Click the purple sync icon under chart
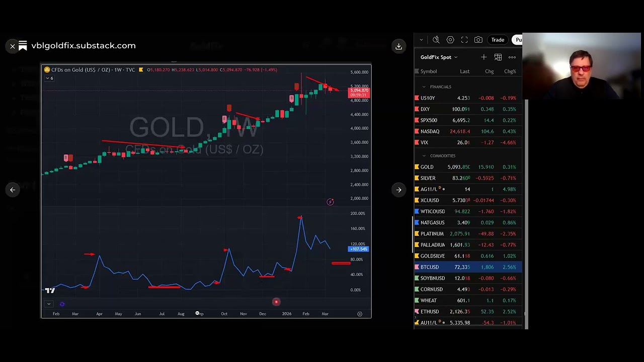 [62, 304]
